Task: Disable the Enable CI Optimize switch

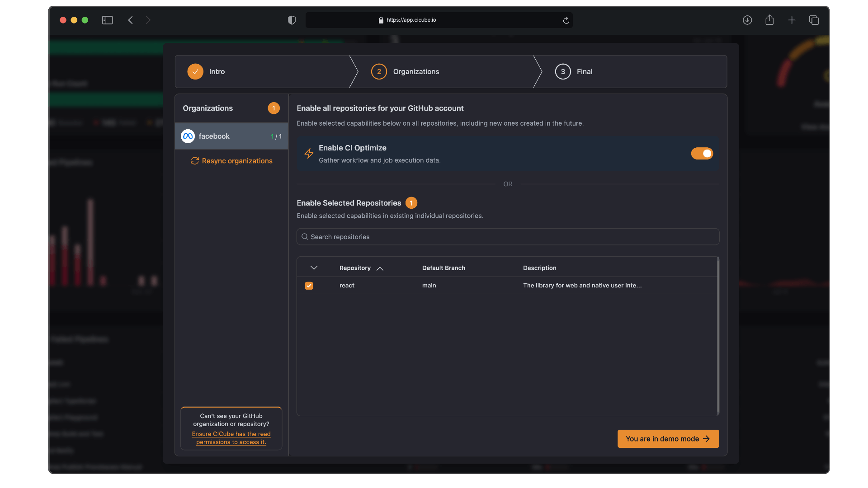Action: (x=702, y=154)
